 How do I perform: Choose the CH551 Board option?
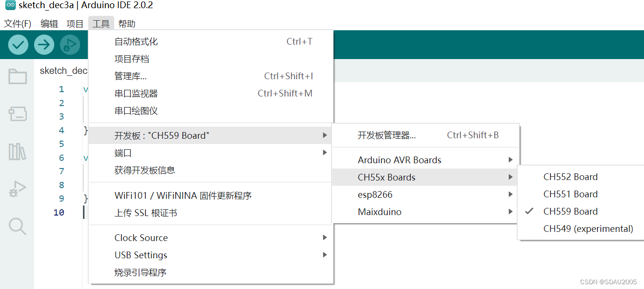570,194
